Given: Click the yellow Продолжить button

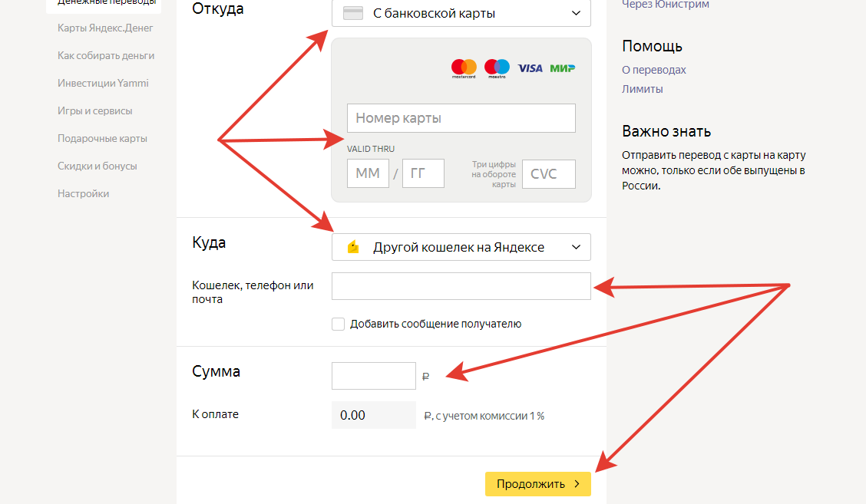Looking at the screenshot, I should pyautogui.click(x=538, y=483).
